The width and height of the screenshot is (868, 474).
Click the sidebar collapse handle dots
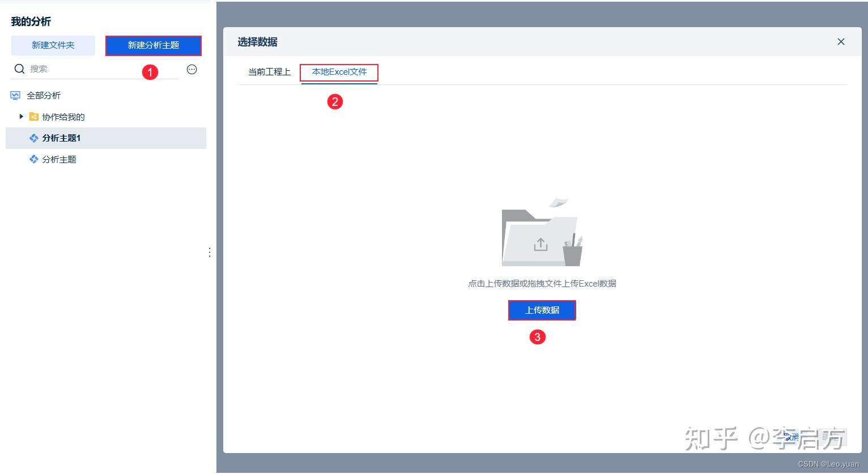click(210, 252)
